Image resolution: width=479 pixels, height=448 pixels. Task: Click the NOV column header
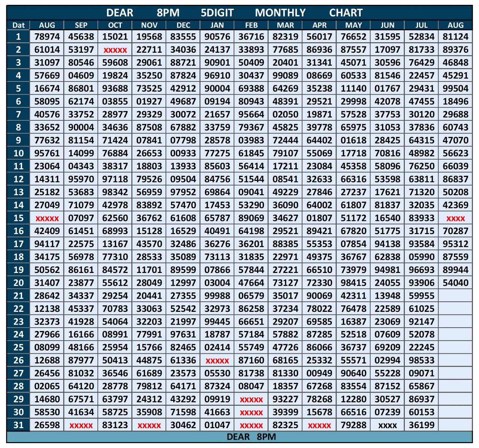pyautogui.click(x=149, y=25)
